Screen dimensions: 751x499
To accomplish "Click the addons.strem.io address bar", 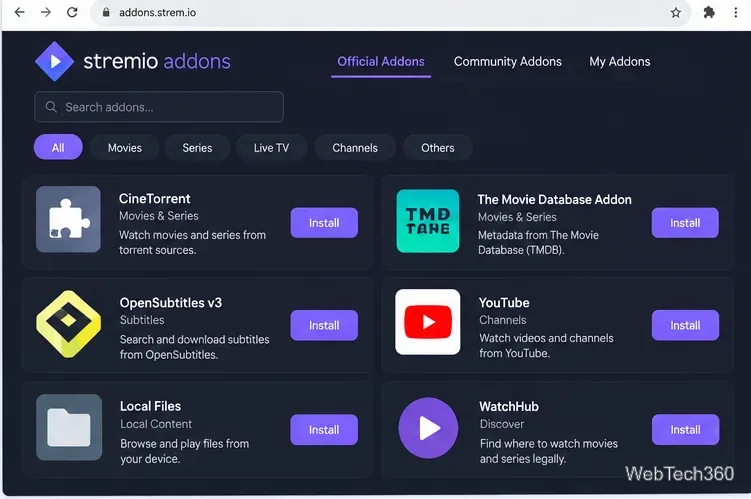I will point(390,13).
